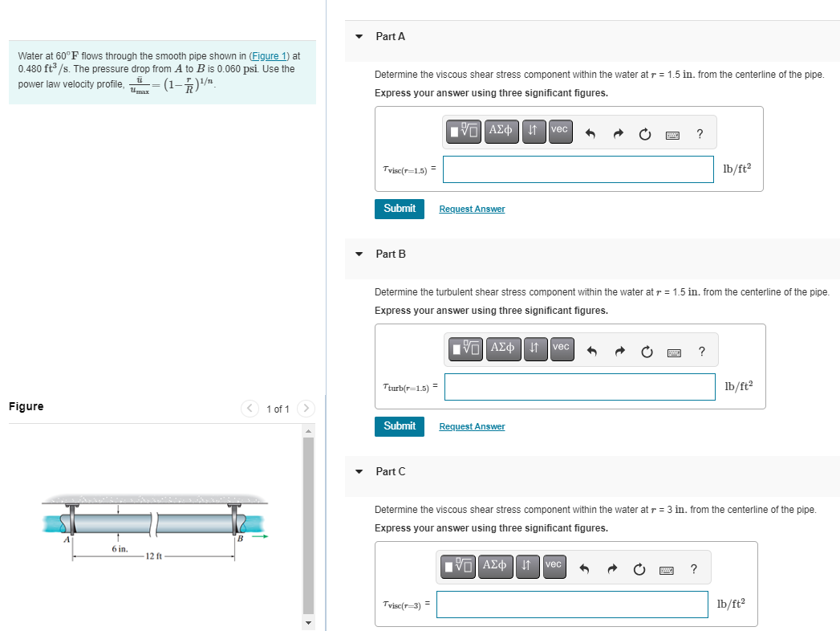
Task: Reset Part B answer field
Action: coord(647,351)
